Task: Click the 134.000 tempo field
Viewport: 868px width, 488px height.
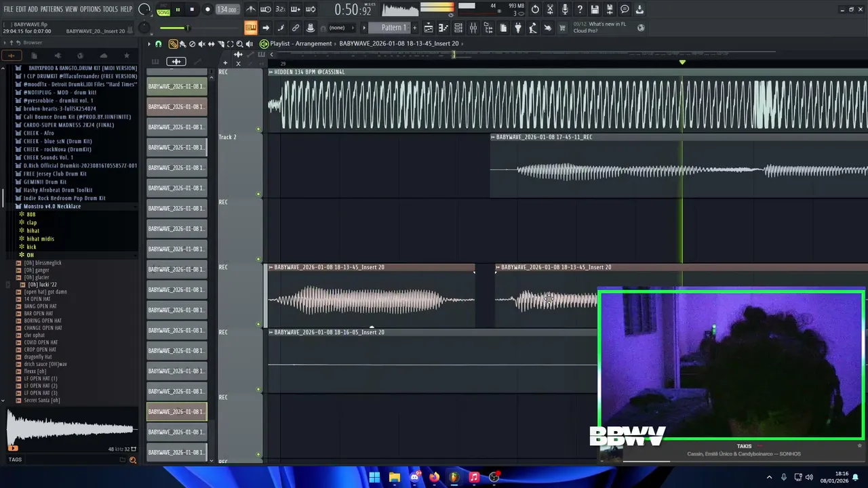Action: click(226, 10)
